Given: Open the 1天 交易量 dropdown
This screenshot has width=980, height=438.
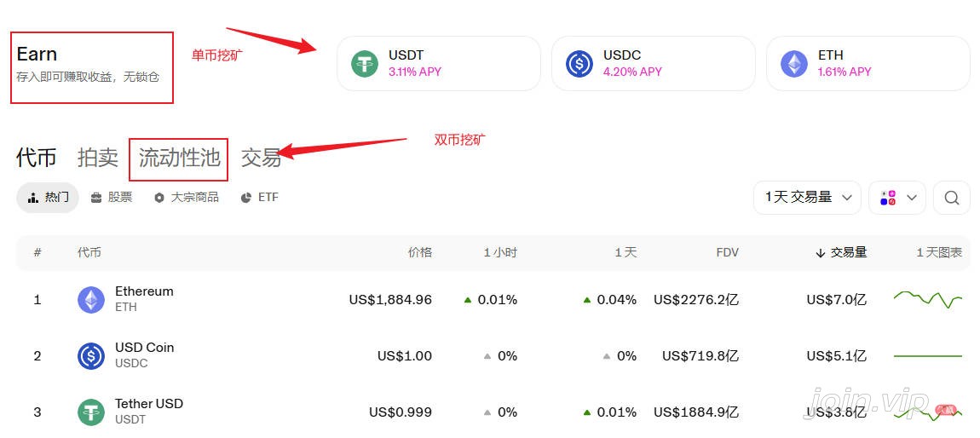Looking at the screenshot, I should point(807,198).
